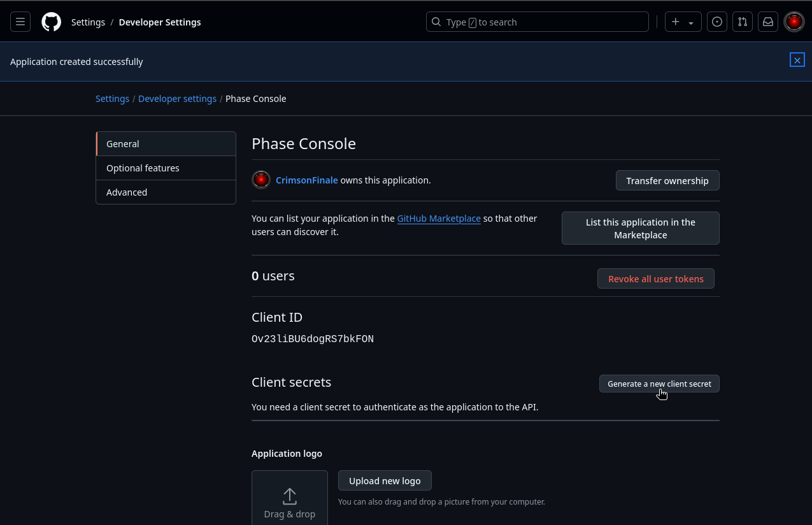
Task: Open the Issues icon in header
Action: point(717,22)
